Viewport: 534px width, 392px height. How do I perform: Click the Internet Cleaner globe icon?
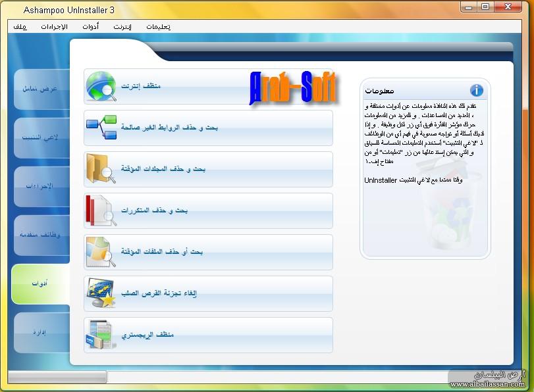(x=101, y=86)
